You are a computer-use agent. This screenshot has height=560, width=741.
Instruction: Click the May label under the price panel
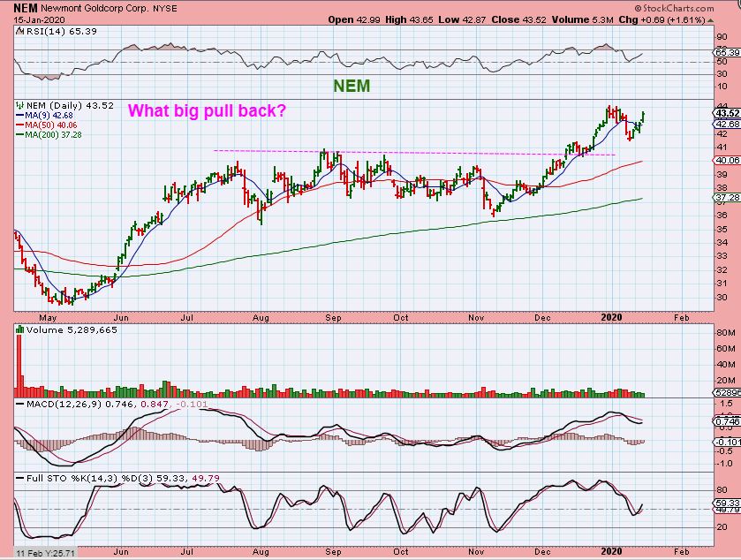(x=48, y=318)
